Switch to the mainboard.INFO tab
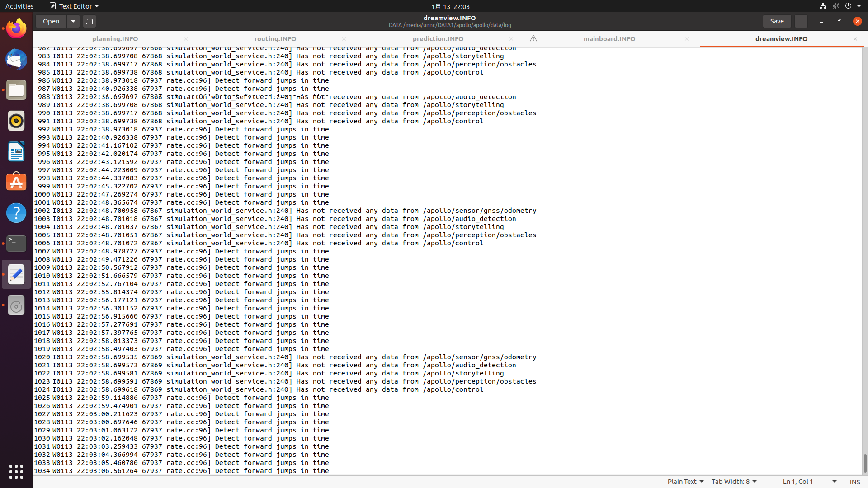 pos(609,39)
